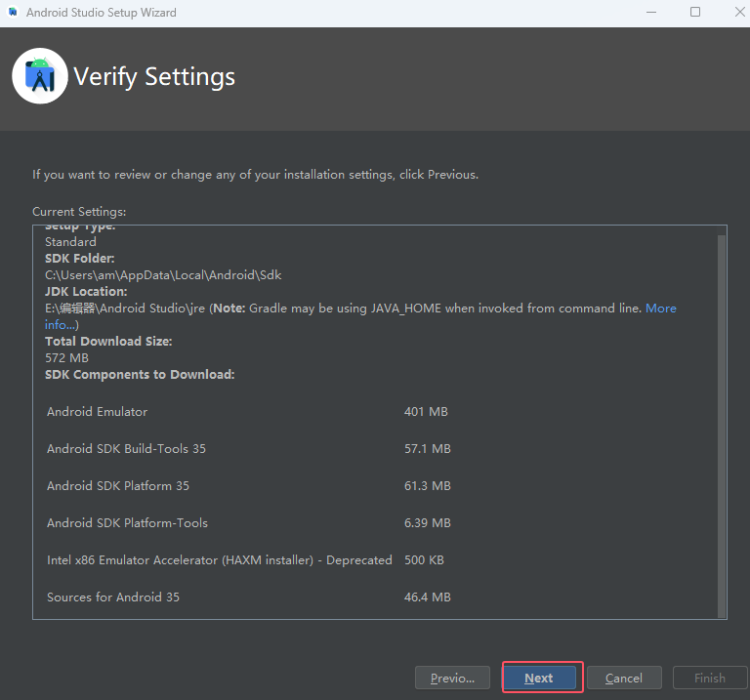Select the HAXM installer Deprecated row
Screen dimensions: 750x700
[x=249, y=560]
